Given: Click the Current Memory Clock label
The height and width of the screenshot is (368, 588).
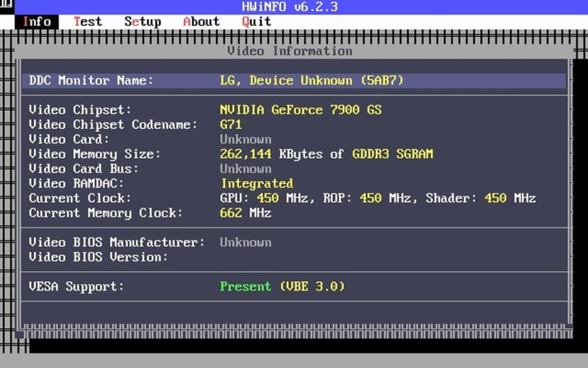Looking at the screenshot, I should click(106, 213).
